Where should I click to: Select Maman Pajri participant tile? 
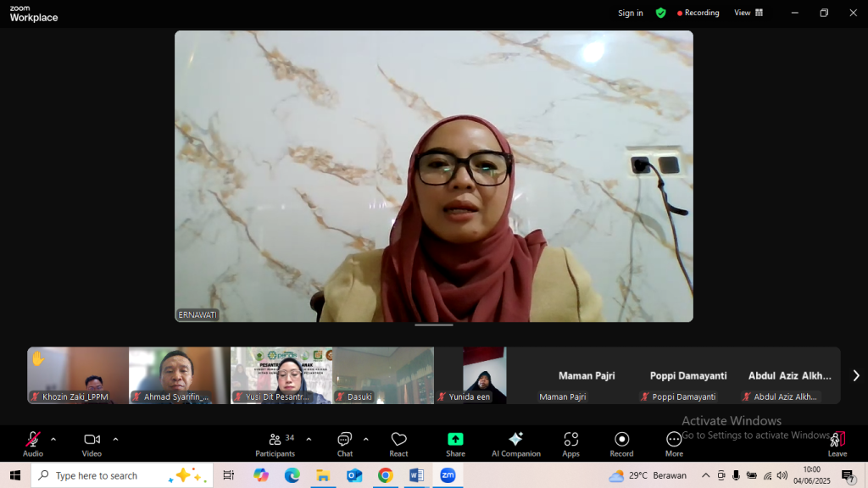click(x=587, y=375)
